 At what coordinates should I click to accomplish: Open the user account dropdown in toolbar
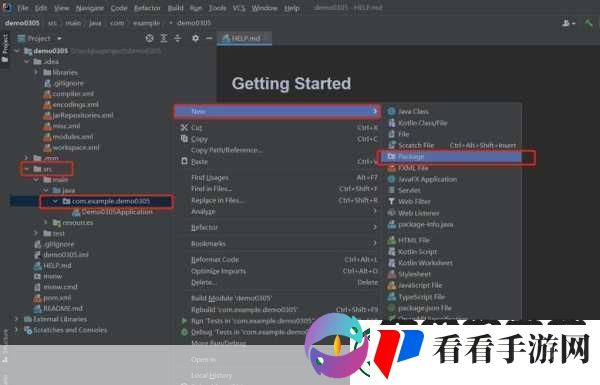click(569, 23)
